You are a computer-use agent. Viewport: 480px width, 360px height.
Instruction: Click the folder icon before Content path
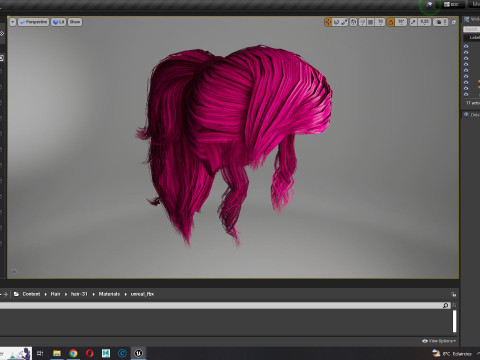point(16,294)
